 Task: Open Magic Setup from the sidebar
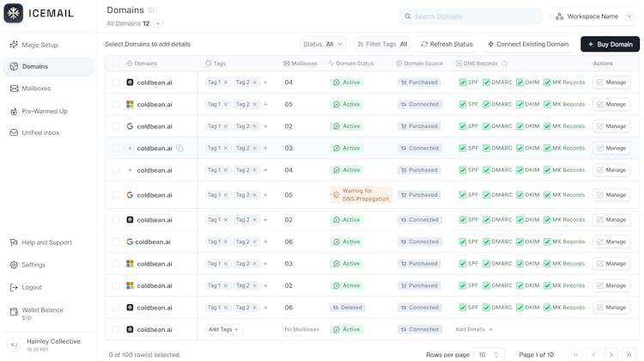[x=39, y=45]
